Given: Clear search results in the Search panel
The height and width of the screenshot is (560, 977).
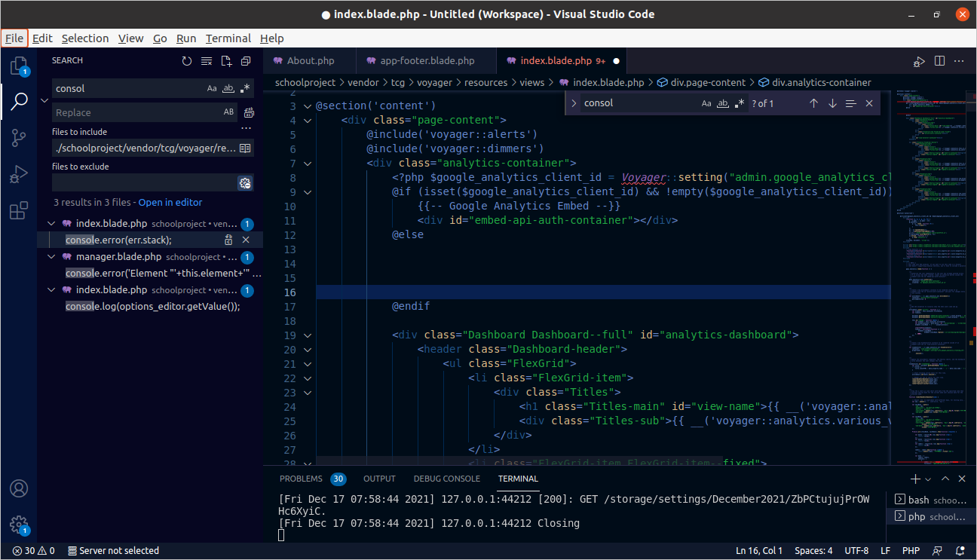Looking at the screenshot, I should pyautogui.click(x=207, y=61).
